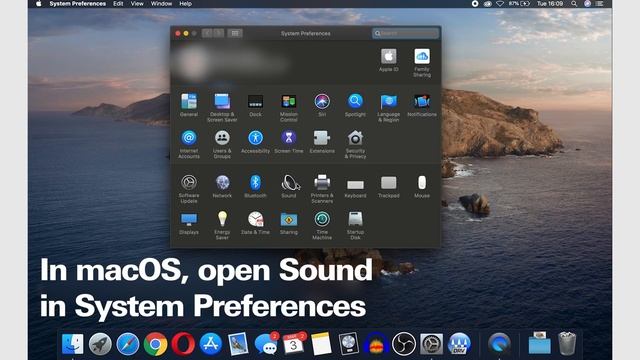Open the Apple menu
640x360 pixels.
pos(39,4)
